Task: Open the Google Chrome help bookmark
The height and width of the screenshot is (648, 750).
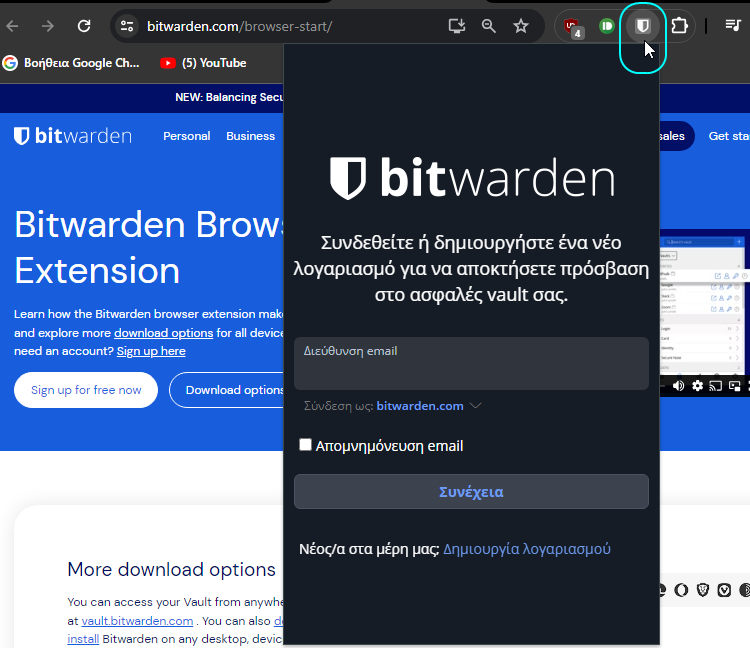Action: pyautogui.click(x=71, y=63)
